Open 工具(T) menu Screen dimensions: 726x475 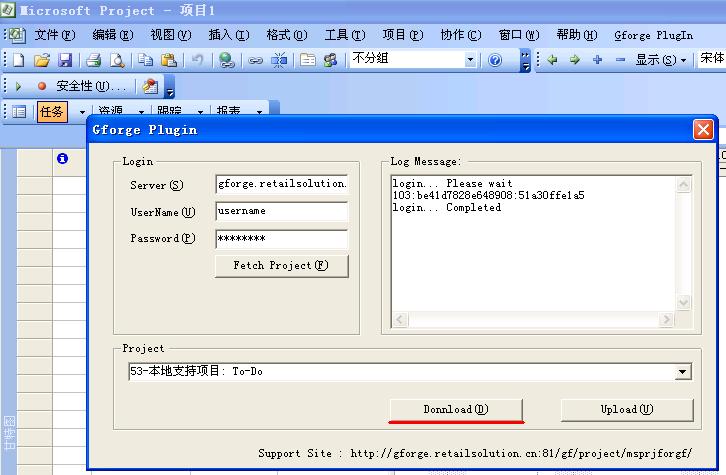[x=345, y=35]
